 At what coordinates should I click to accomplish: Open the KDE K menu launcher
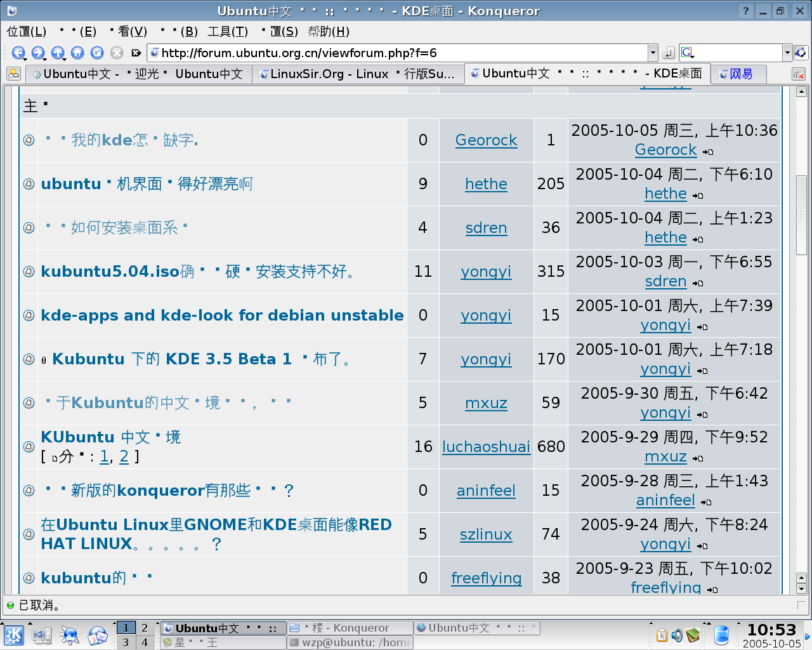(13, 635)
